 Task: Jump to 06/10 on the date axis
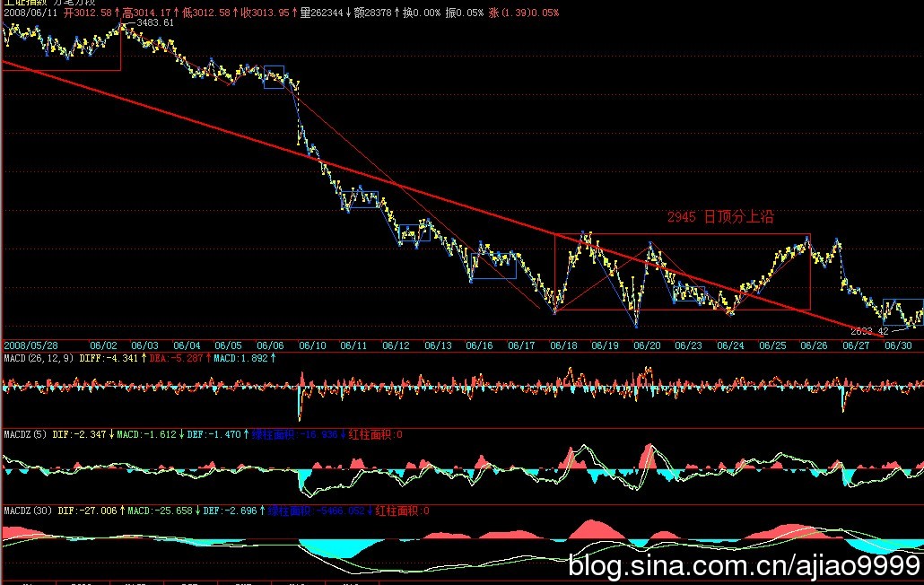312,345
